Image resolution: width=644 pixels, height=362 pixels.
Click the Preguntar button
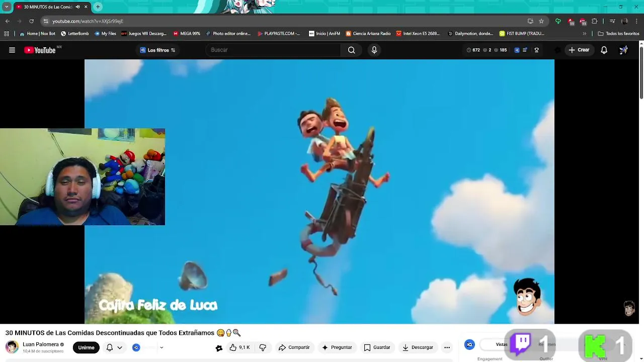(337, 347)
